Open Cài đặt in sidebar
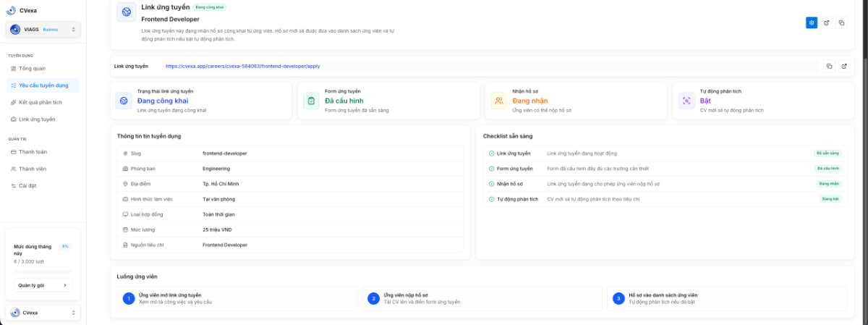 pyautogui.click(x=43, y=186)
